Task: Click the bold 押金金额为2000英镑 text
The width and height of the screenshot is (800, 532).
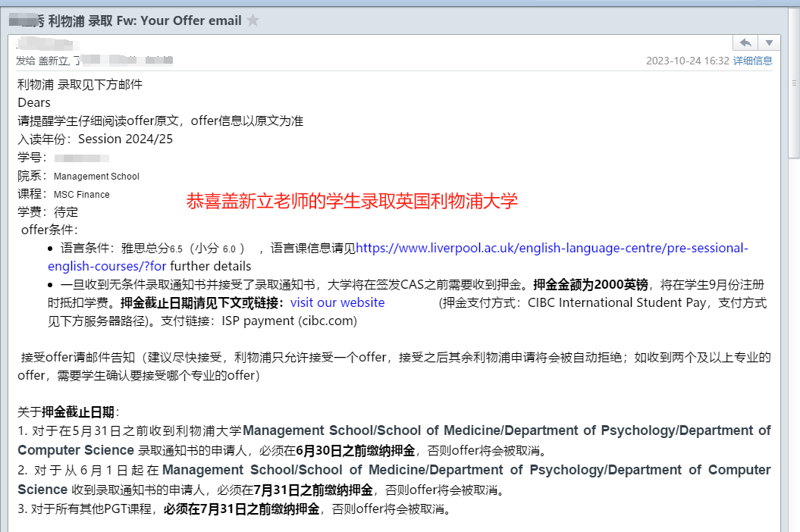Action: [582, 285]
